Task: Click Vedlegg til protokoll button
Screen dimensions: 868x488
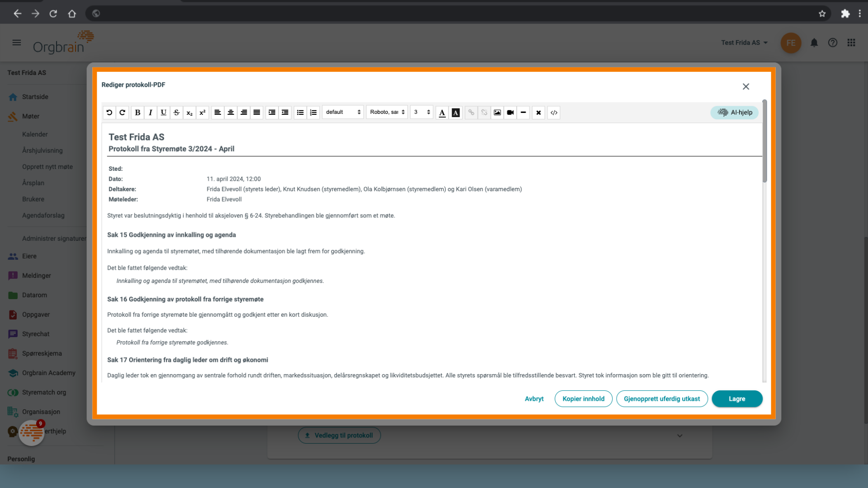Action: [x=339, y=435]
